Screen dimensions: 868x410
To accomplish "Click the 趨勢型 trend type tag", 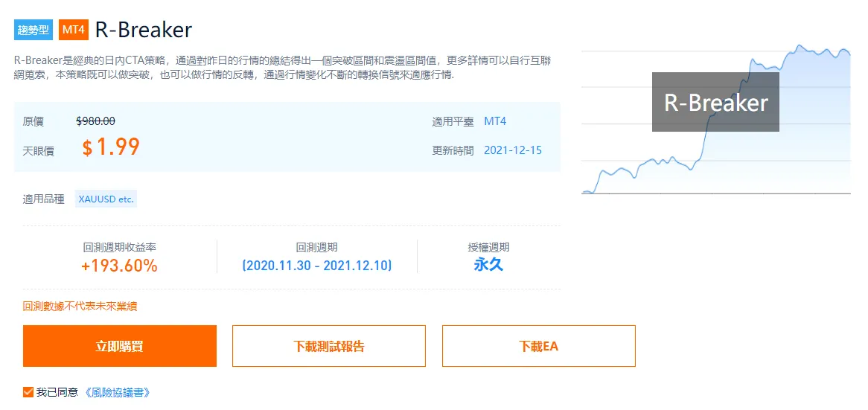I will [x=33, y=30].
